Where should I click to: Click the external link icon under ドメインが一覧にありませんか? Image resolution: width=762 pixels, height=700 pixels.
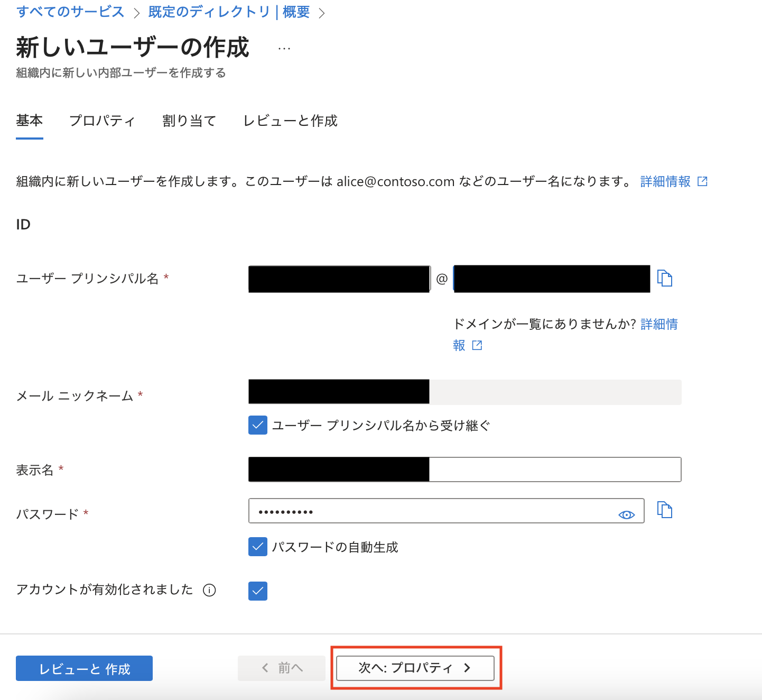[477, 345]
